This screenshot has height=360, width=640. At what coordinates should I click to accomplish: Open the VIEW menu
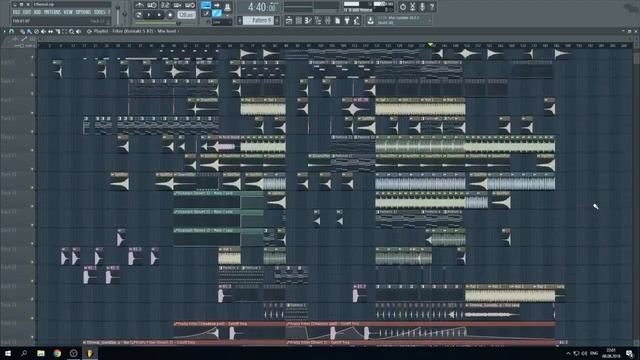tap(69, 12)
